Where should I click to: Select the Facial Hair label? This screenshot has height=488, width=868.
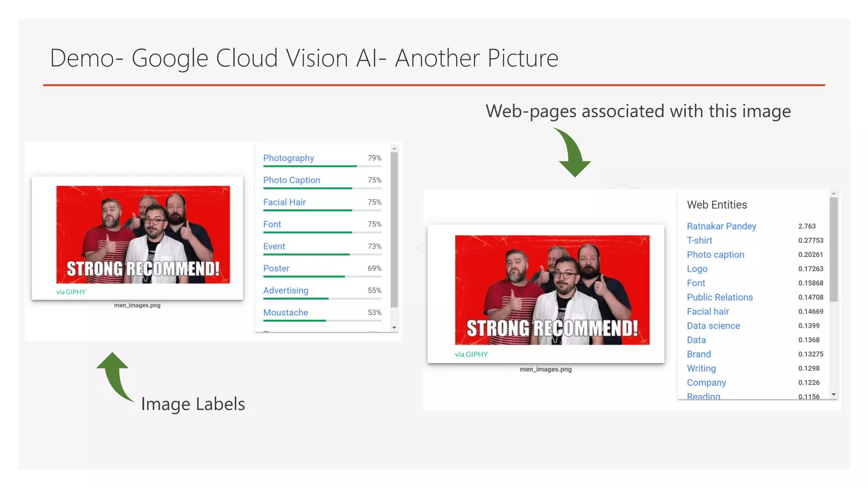[284, 202]
